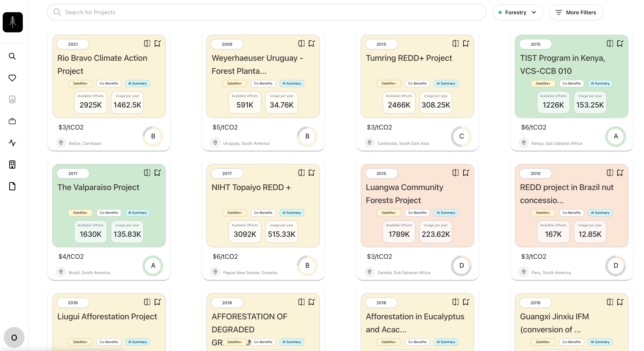Bookmark the Liugui Afforestation Project
644x351 pixels.
[x=158, y=302]
